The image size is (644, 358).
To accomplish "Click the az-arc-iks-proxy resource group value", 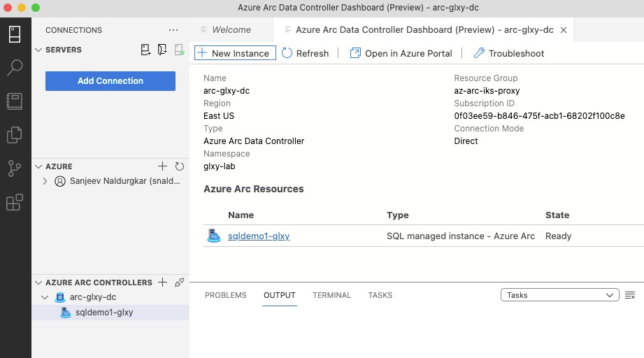I will [487, 91].
